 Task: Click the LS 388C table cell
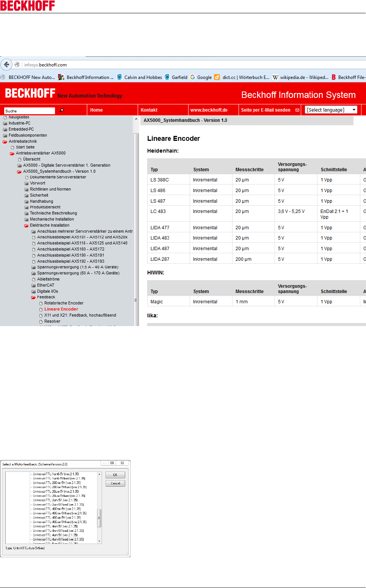point(168,180)
